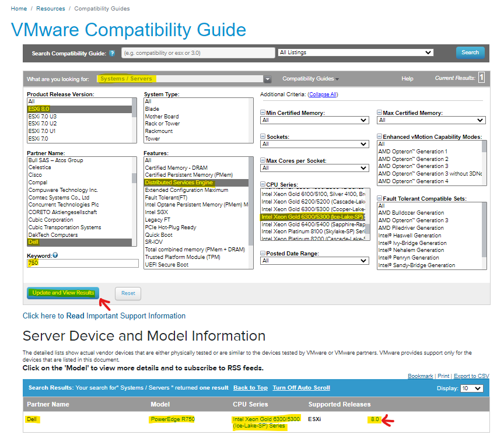This screenshot has height=438, width=504.
Task: Collapse the Sockets criteria section
Action: (x=262, y=136)
